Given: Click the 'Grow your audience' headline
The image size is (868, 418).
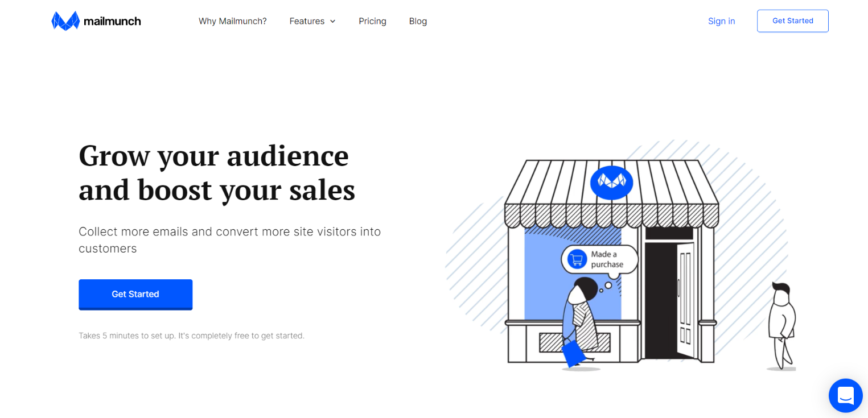Looking at the screenshot, I should point(217,172).
